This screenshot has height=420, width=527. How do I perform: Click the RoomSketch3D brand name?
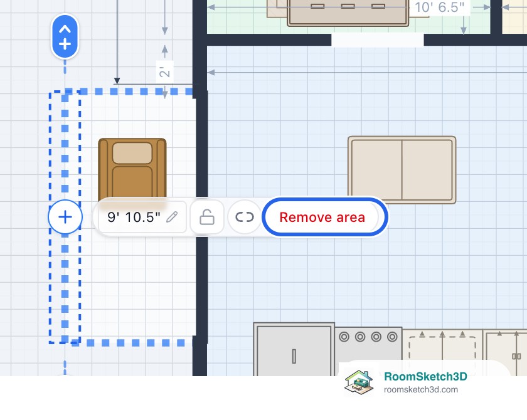425,376
